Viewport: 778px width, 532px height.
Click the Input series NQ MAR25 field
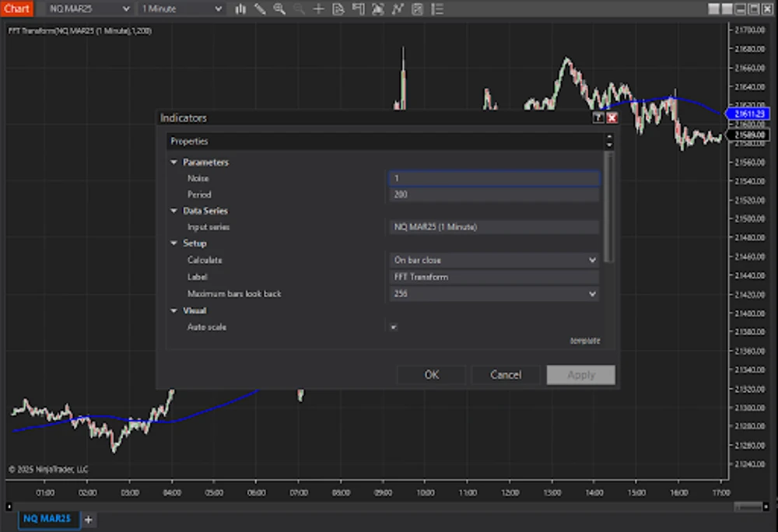pos(494,227)
